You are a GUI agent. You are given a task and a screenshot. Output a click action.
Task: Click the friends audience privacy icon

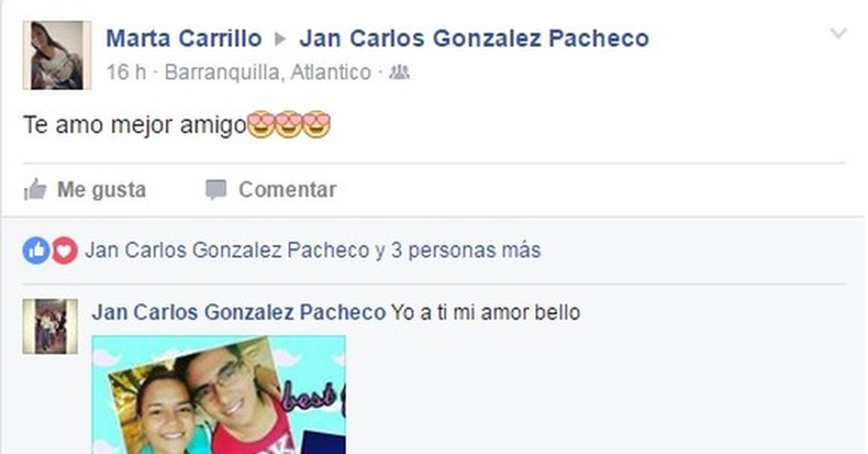pos(399,72)
